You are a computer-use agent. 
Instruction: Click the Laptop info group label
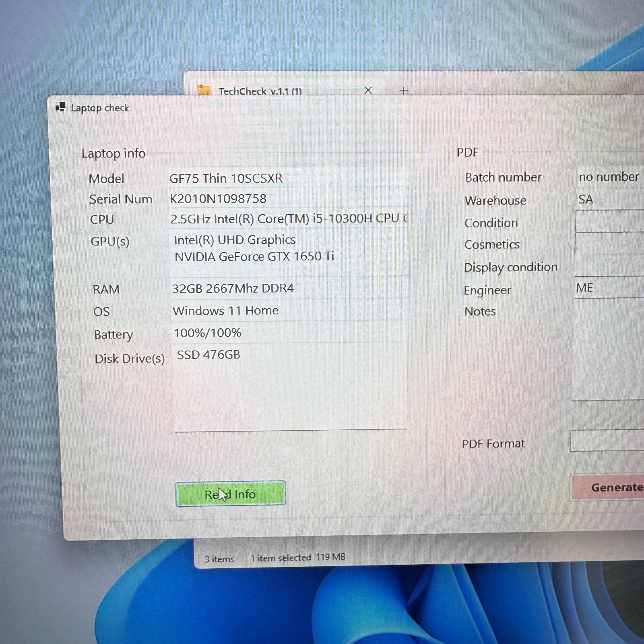coord(114,153)
